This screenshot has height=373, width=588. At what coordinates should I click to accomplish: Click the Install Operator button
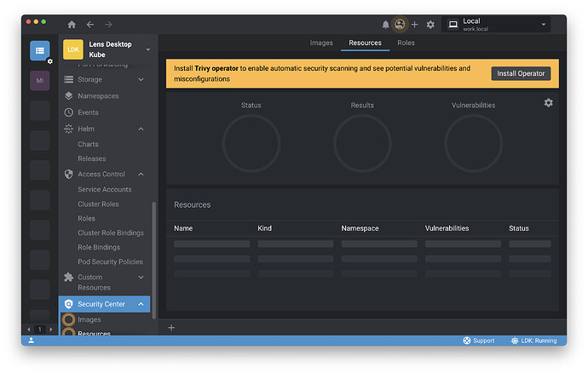coord(521,73)
